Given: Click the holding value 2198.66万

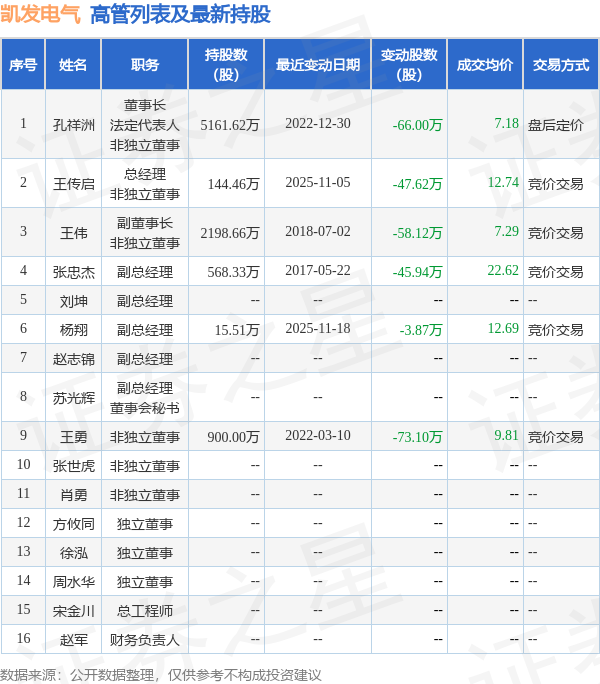Looking at the screenshot, I should (x=230, y=233).
